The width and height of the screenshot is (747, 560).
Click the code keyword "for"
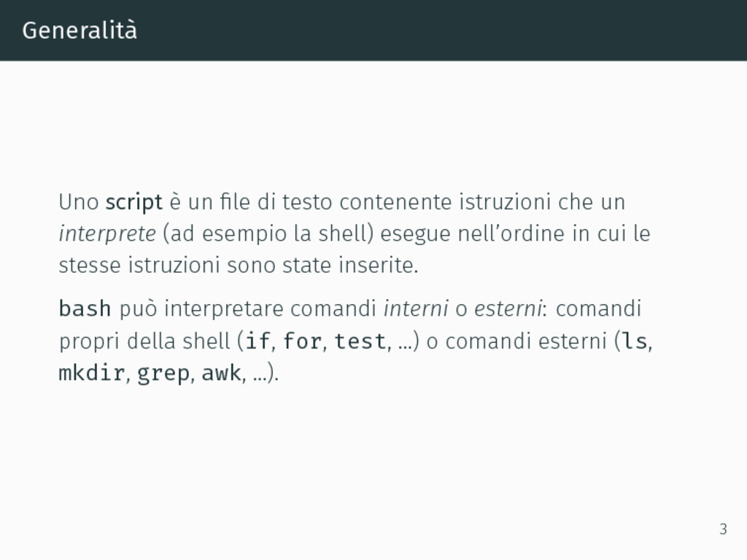tap(302, 341)
